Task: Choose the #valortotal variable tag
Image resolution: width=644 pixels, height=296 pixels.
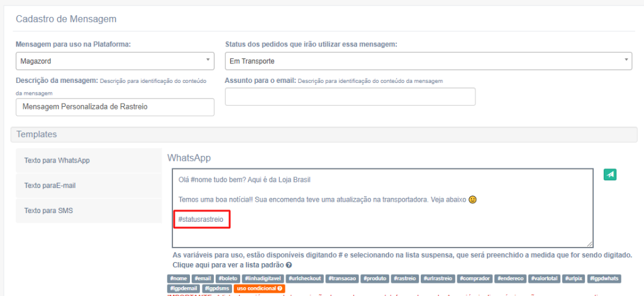Action: 544,279
